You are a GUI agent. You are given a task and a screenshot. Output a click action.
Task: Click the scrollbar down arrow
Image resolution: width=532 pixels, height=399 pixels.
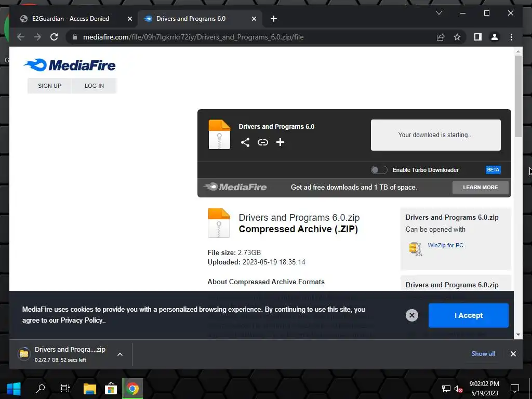pos(518,335)
